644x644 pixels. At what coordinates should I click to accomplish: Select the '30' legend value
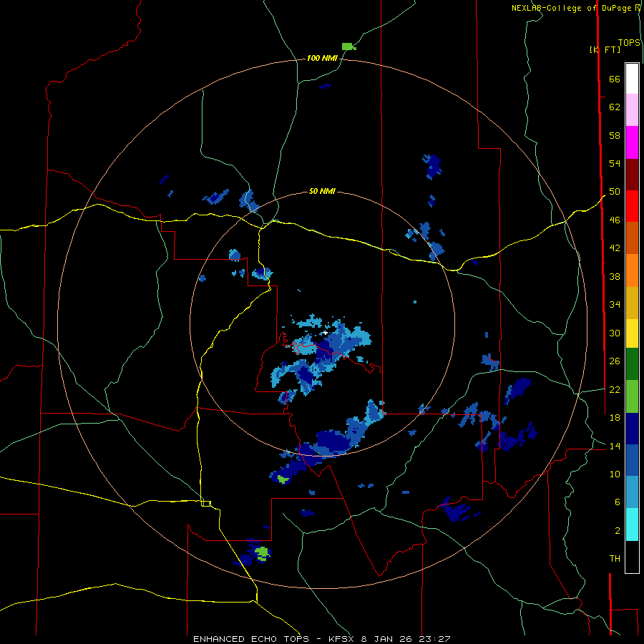(615, 333)
